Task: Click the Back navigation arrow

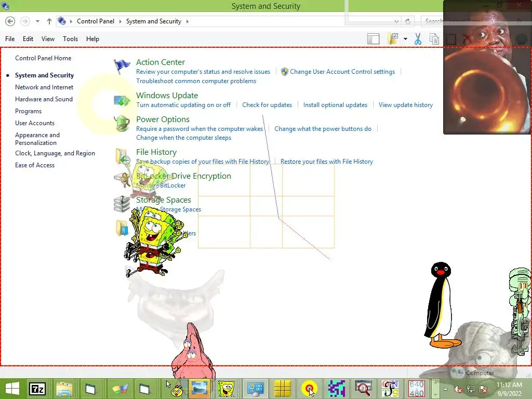Action: [x=10, y=21]
